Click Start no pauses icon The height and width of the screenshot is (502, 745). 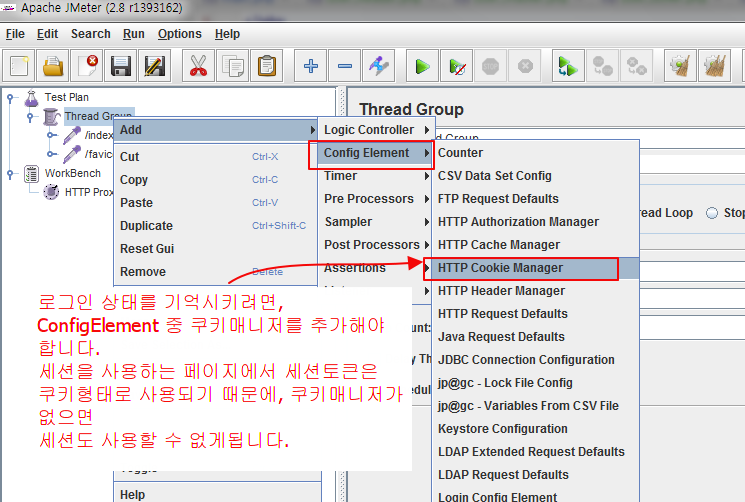(457, 66)
